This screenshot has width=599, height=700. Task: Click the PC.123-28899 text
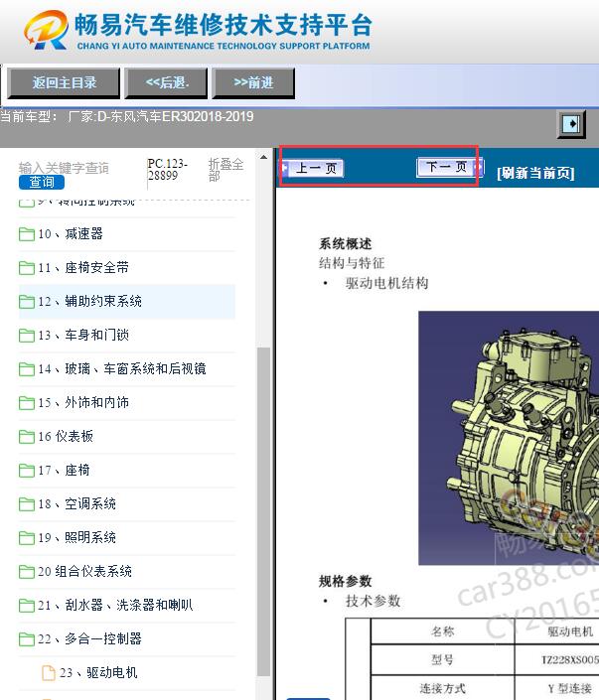point(168,170)
